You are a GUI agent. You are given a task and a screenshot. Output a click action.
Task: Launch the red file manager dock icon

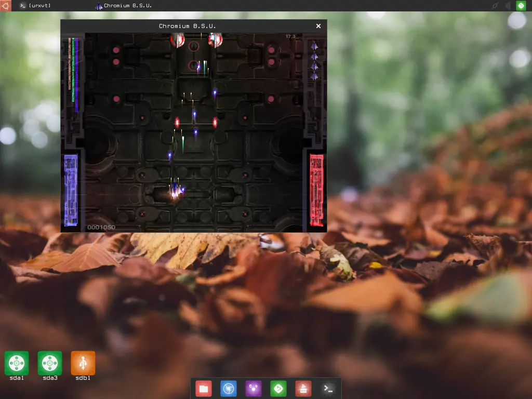pos(204,389)
